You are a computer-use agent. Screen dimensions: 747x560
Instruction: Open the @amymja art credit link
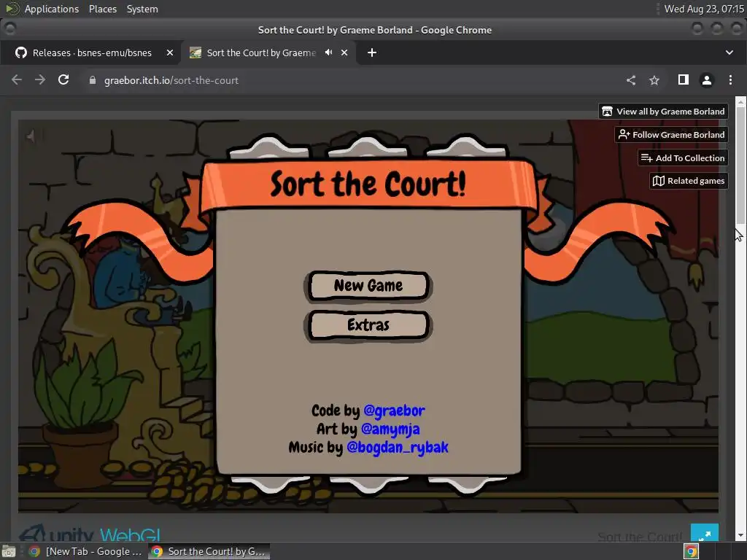[390, 429]
